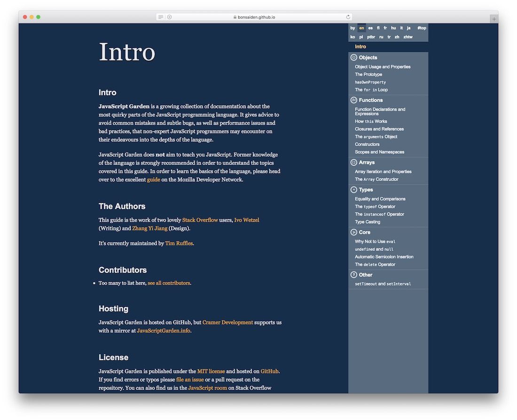This screenshot has width=517, height=420.
Task: Open 'Scopes and Namespaces' entry
Action: point(379,152)
